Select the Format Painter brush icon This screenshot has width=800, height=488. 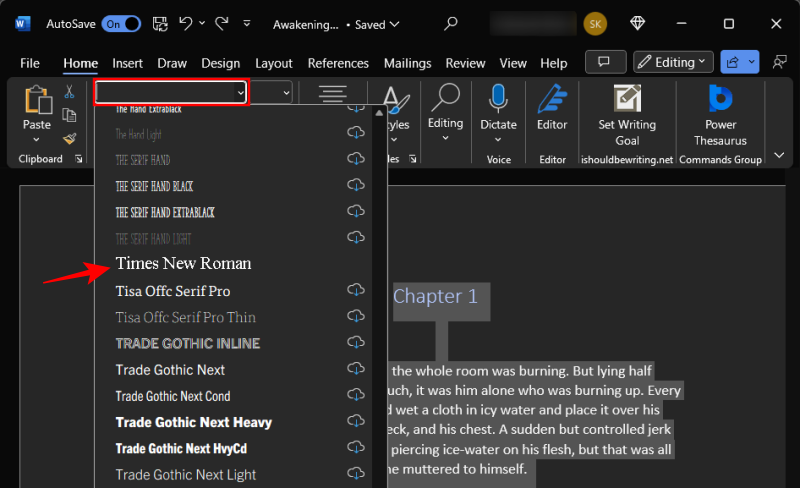[70, 138]
